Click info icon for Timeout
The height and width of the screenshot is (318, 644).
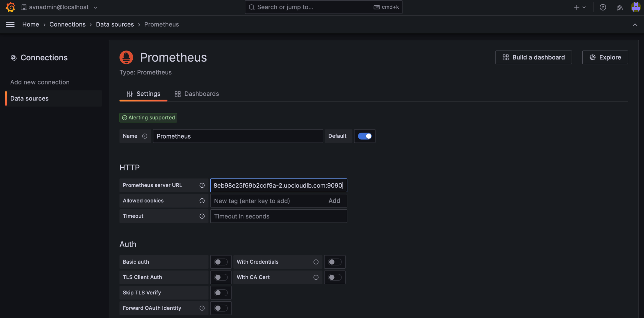click(x=202, y=216)
